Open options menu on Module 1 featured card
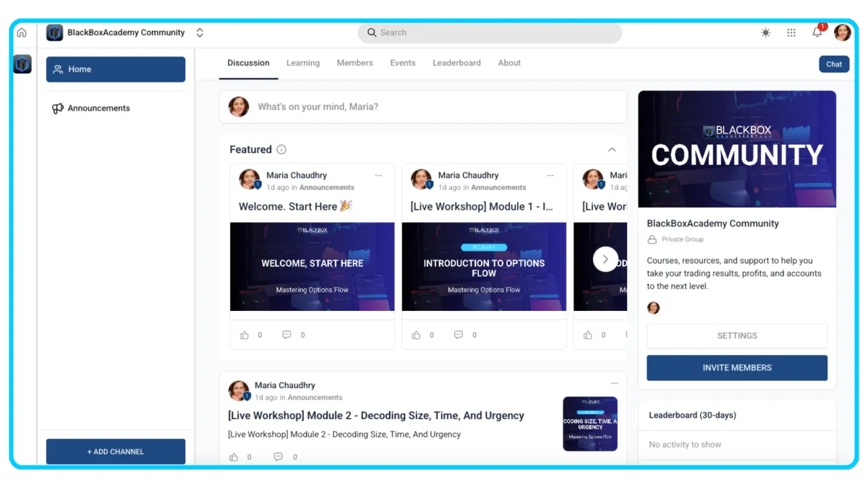 550,176
